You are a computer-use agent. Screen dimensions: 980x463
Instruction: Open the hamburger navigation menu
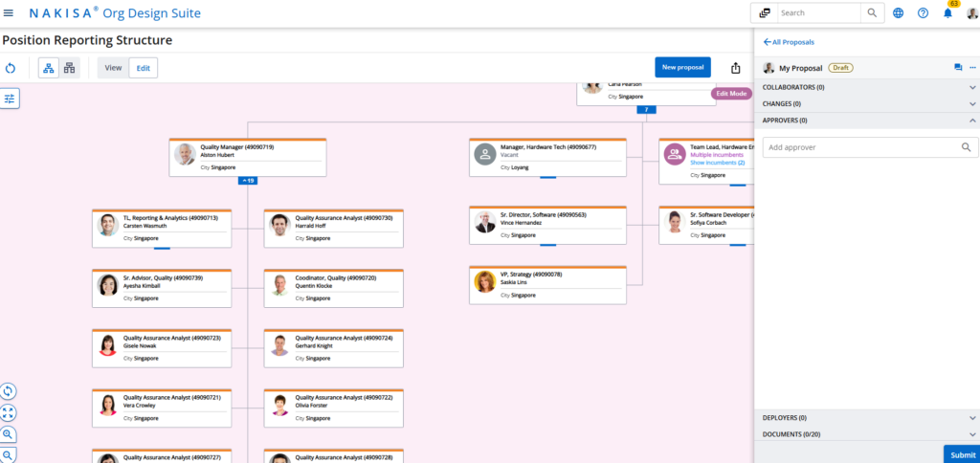9,12
